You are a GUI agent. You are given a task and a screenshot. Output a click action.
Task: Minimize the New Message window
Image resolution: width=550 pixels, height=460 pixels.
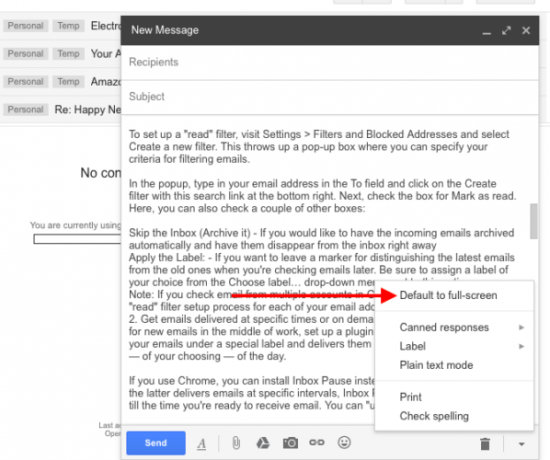tap(487, 33)
